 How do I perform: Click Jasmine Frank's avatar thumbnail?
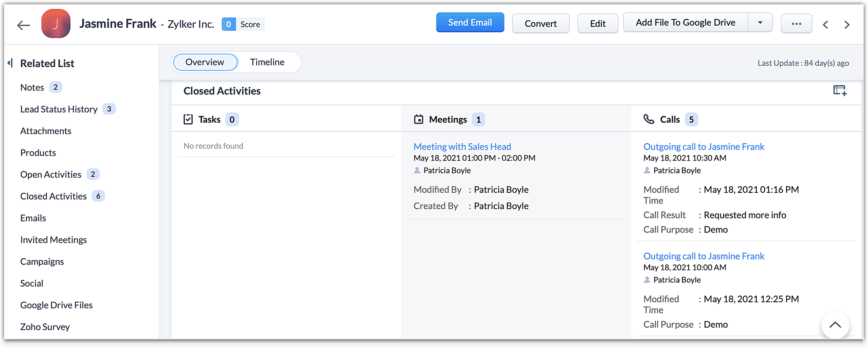(x=56, y=24)
